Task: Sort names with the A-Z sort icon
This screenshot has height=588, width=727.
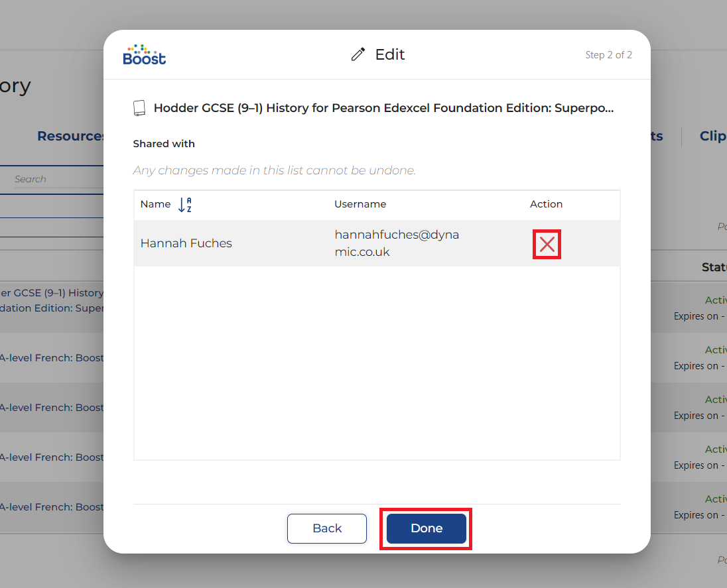Action: pyautogui.click(x=185, y=205)
